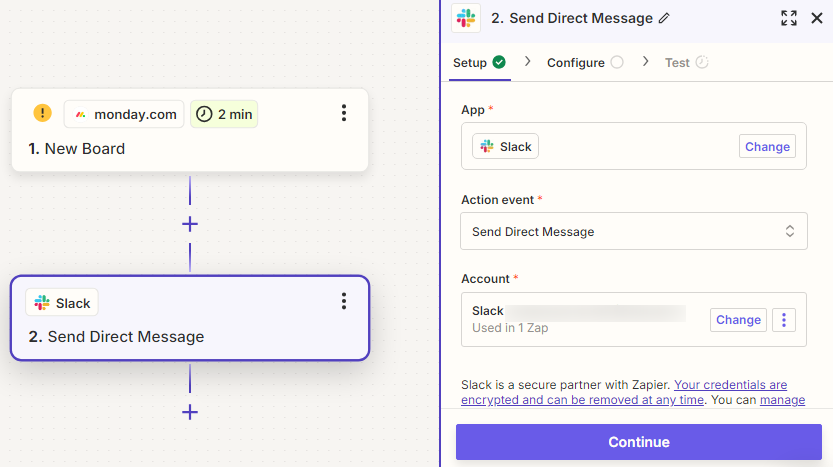Select the 2. Send Direct Message step card
Image resolution: width=833 pixels, height=467 pixels.
pyautogui.click(x=190, y=318)
